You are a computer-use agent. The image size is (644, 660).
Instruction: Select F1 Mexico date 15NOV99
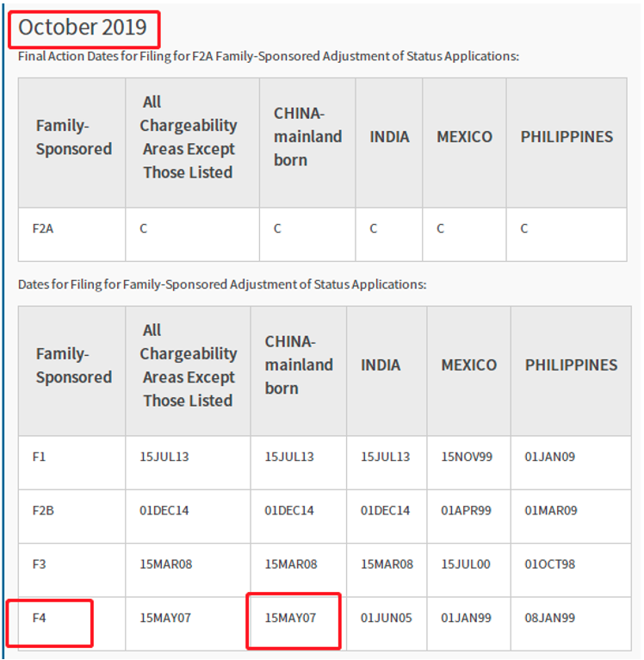tap(467, 457)
